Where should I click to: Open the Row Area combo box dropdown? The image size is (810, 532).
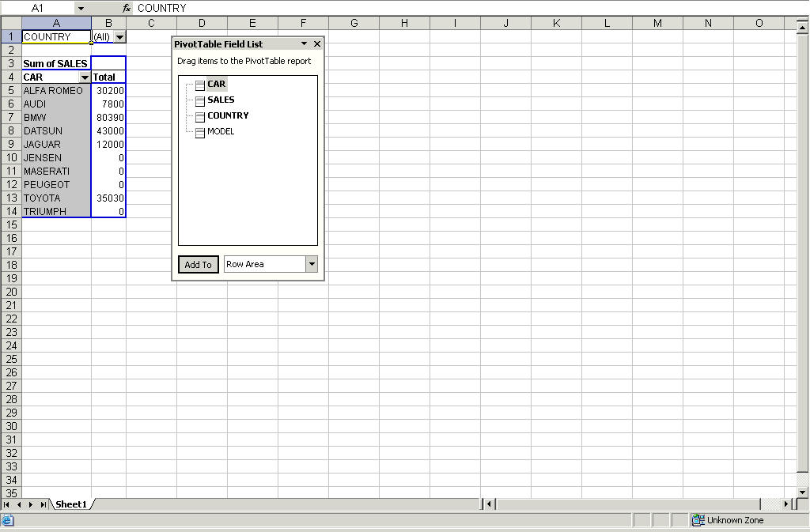tap(312, 264)
